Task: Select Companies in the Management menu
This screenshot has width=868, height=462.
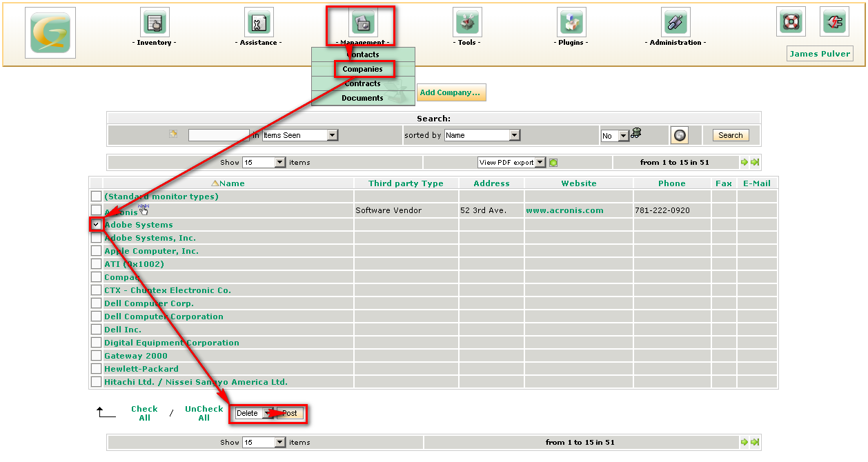Action: (363, 69)
